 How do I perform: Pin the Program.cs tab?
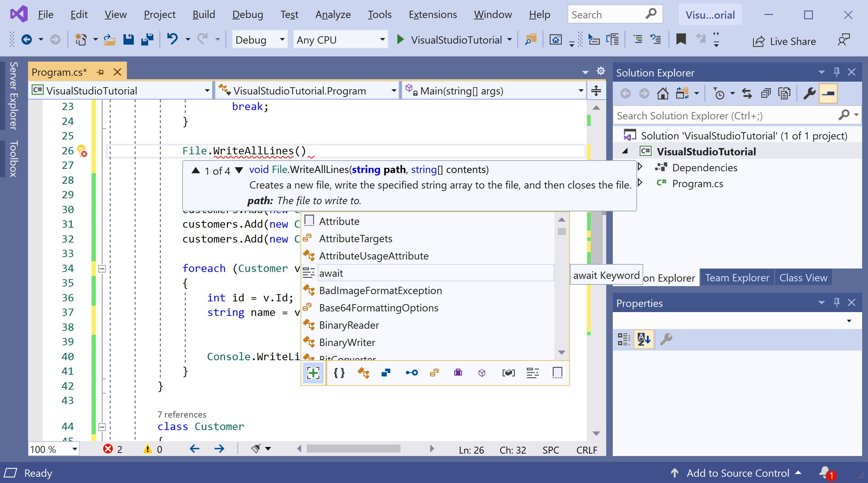point(100,72)
